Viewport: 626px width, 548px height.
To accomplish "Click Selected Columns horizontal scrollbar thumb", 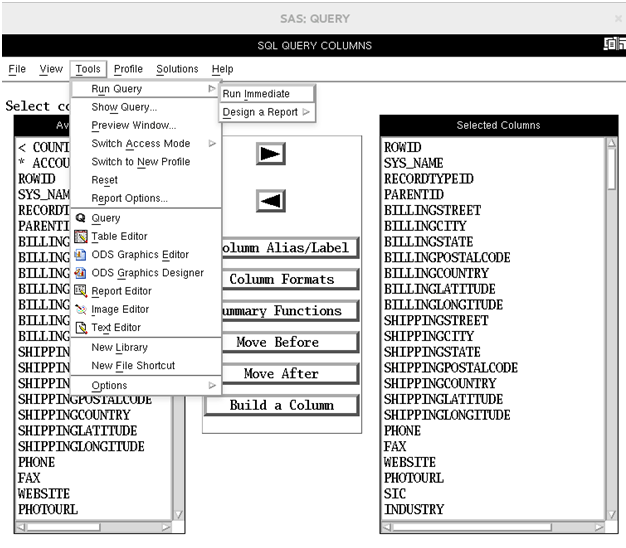I will [472, 527].
